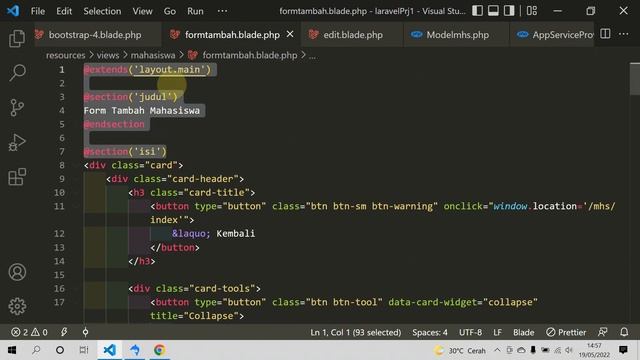Click mahasiswa in the breadcrumb path
The width and height of the screenshot is (640, 360).
[153, 55]
